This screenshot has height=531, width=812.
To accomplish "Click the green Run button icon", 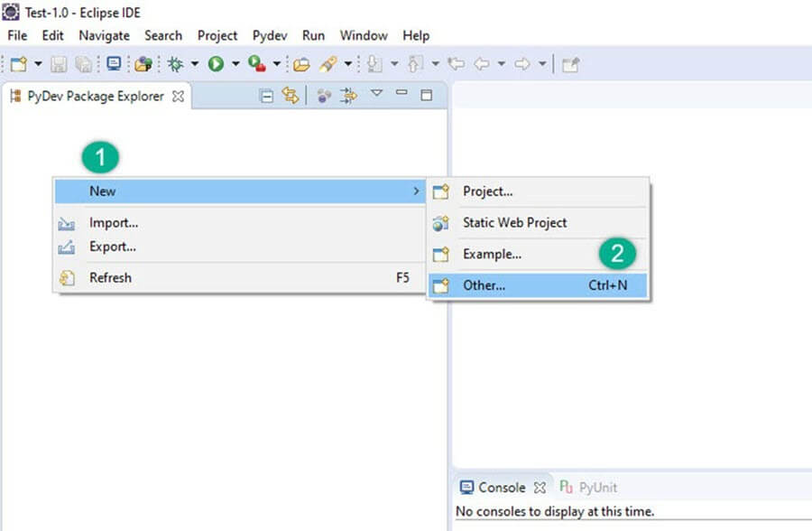I will point(216,64).
